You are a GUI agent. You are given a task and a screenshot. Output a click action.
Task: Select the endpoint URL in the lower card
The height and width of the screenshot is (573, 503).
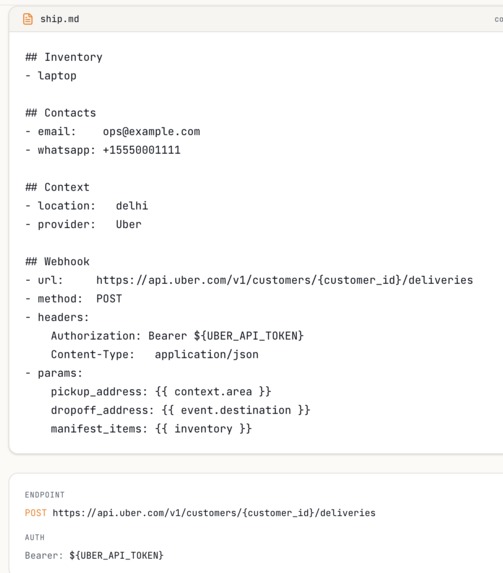pos(214,513)
